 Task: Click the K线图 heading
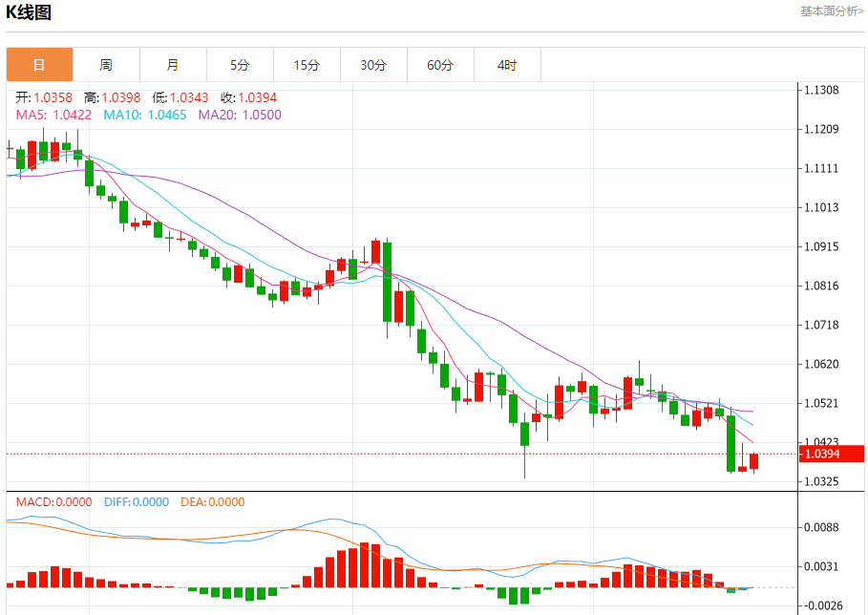[x=29, y=12]
